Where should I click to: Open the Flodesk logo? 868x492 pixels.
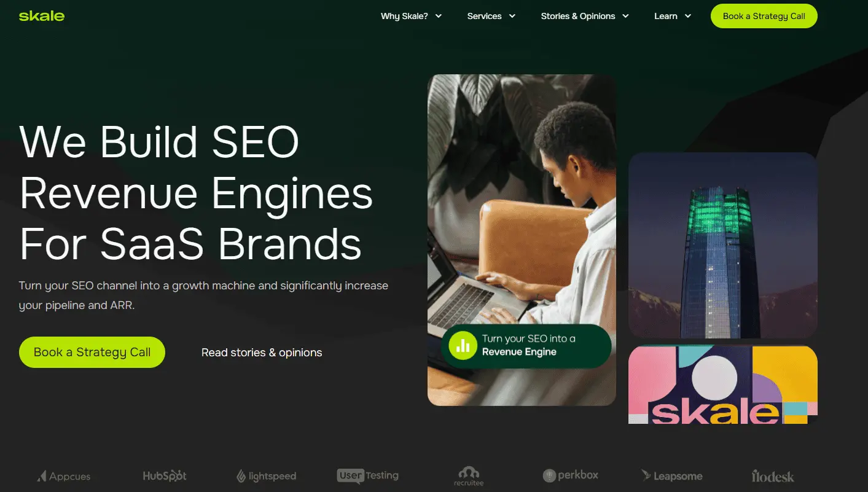click(x=773, y=476)
